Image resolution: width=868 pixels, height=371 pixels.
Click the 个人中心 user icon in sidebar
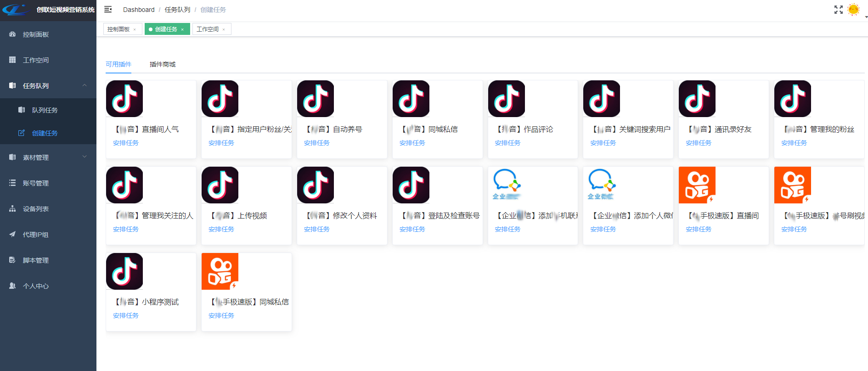12,286
